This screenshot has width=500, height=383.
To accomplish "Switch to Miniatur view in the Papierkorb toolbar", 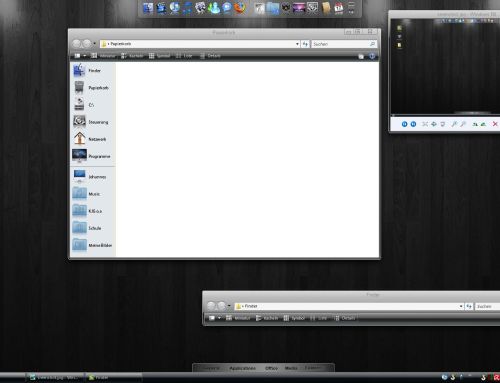I will (103, 56).
